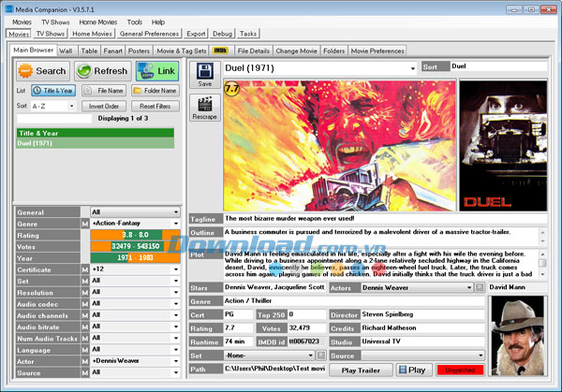Select list by Folder Name

[x=155, y=91]
